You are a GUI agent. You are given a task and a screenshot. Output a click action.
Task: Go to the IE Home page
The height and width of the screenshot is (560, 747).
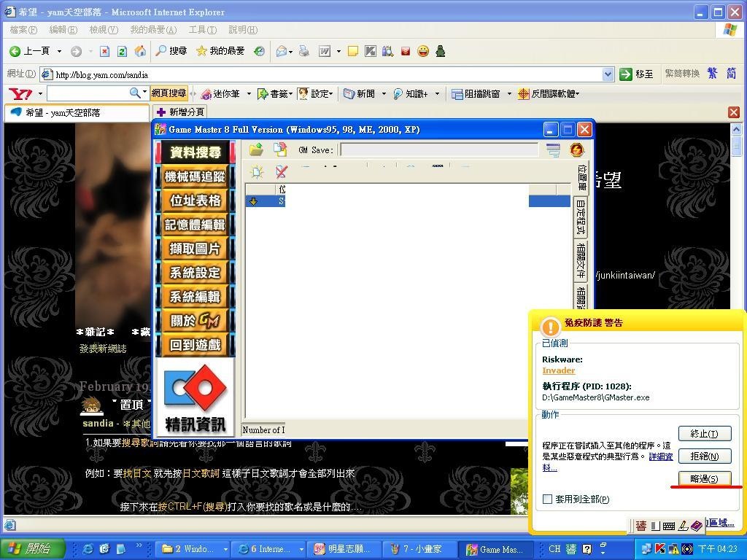click(x=140, y=51)
